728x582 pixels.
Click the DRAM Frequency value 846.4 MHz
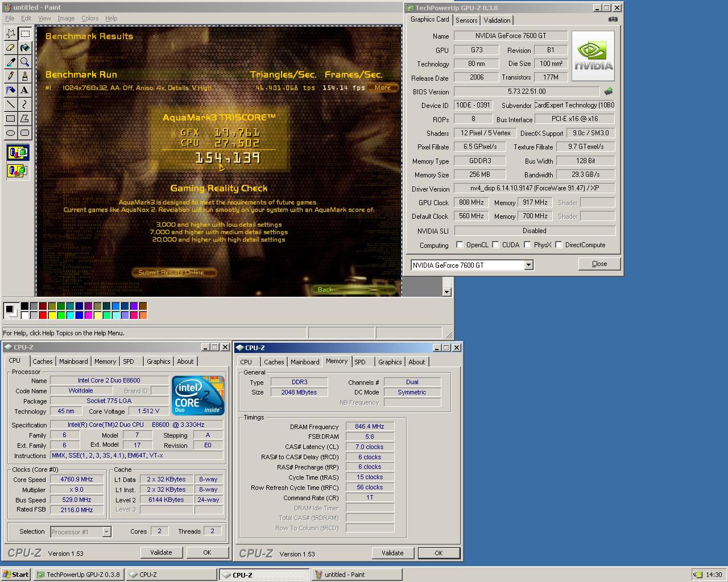(370, 426)
